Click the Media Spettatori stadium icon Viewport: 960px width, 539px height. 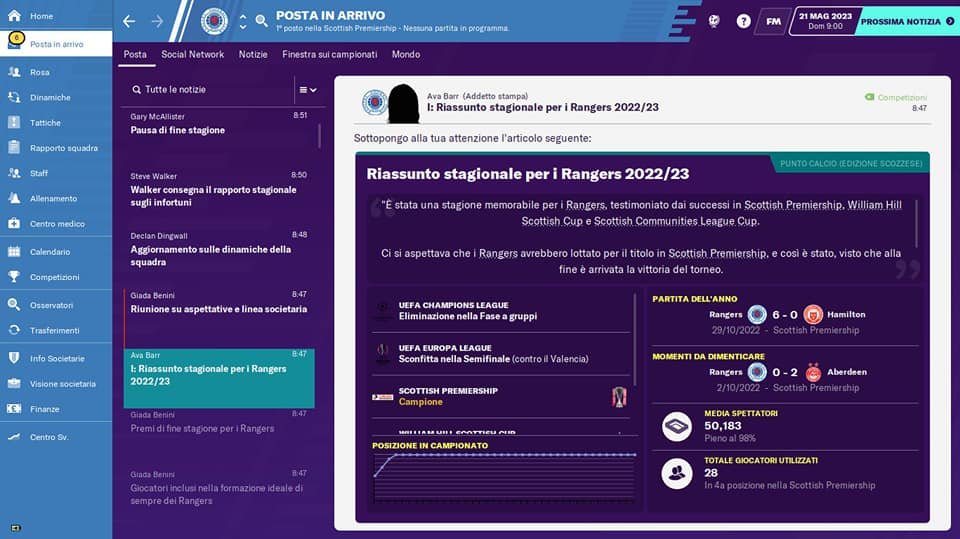pos(677,426)
